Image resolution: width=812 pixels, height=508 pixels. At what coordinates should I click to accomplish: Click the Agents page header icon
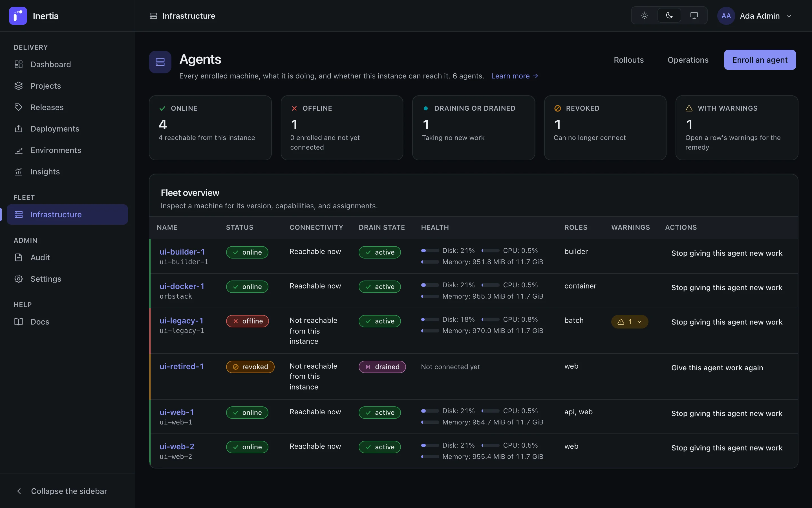160,62
